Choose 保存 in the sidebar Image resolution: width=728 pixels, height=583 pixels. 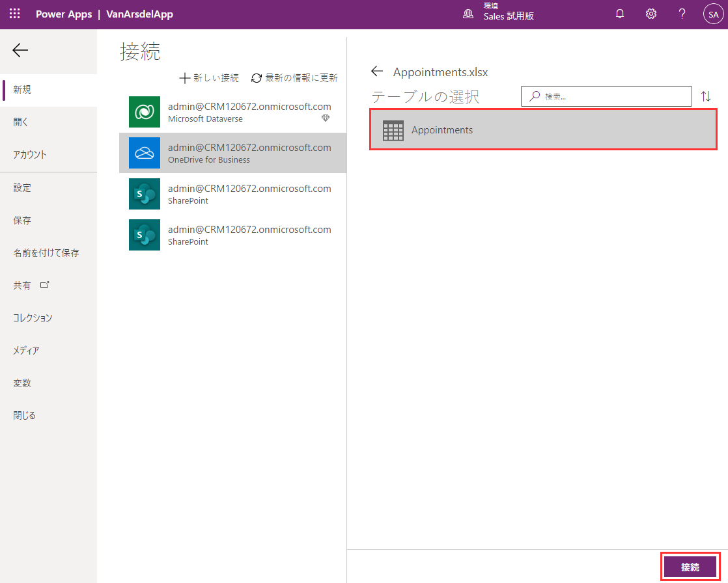coord(49,221)
